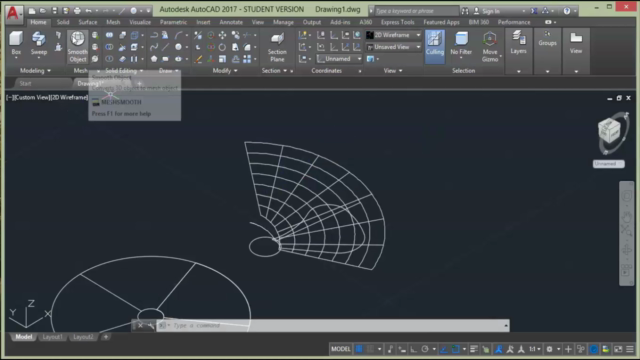640x360 pixels.
Task: Toggle grid display in status bar
Action: pos(359,349)
